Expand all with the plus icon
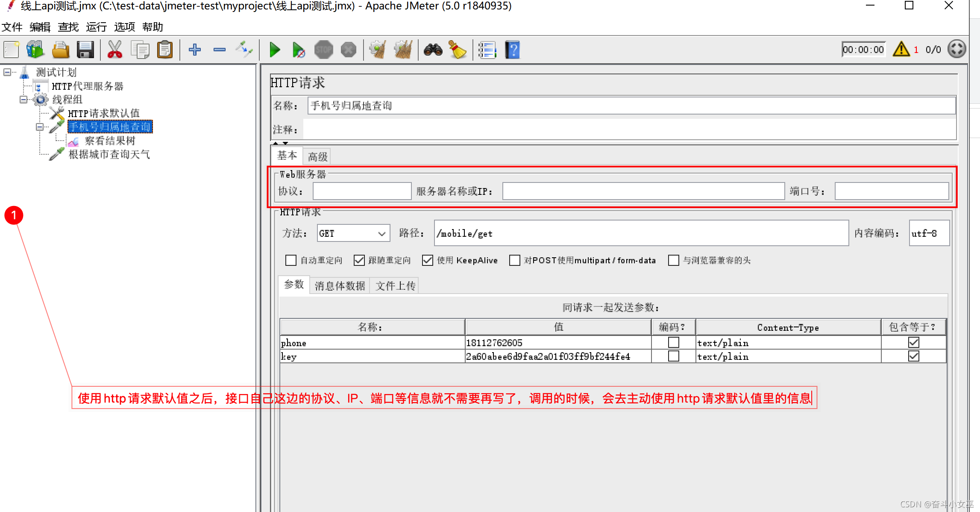This screenshot has width=980, height=512. [195, 50]
